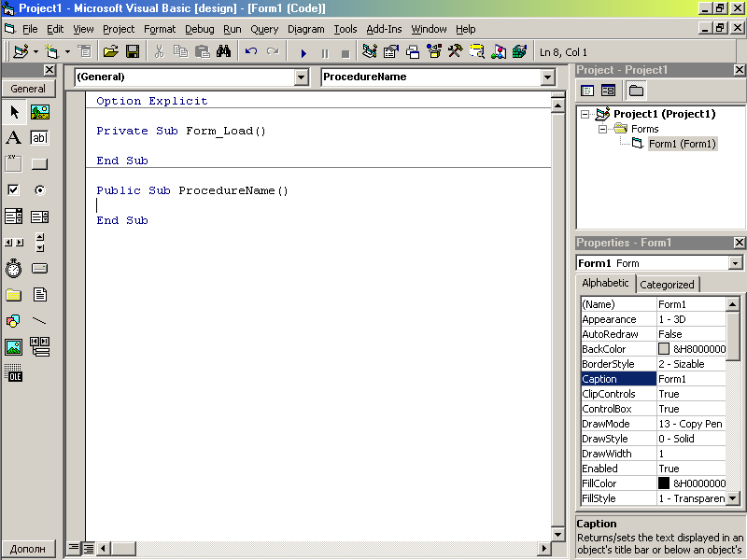
Task: Close the toolbox panel
Action: coord(49,70)
